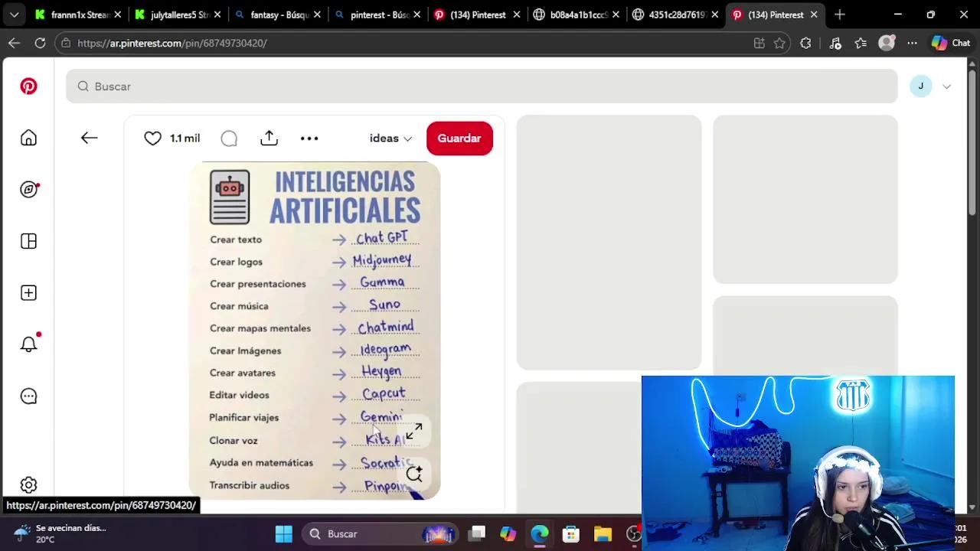980x551 pixels.
Task: Close the 'fantasy - Búsqueda' tab
Action: click(317, 15)
